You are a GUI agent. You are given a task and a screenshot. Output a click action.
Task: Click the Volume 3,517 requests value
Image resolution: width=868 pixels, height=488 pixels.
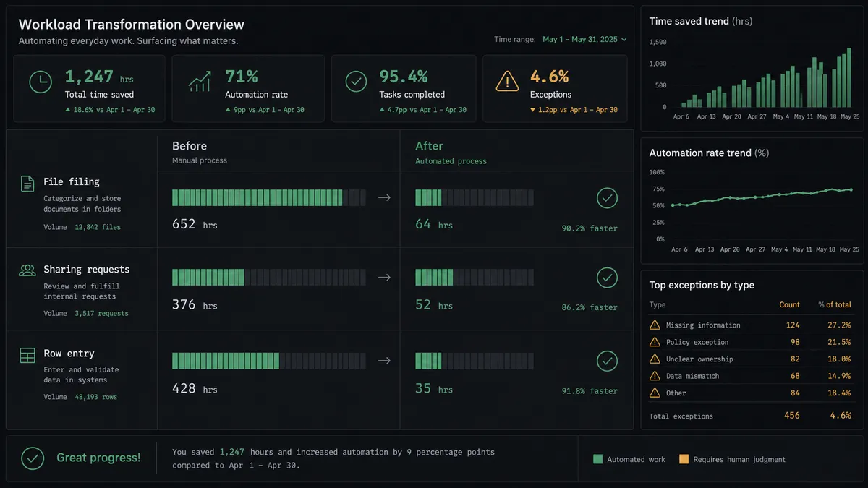101,314
